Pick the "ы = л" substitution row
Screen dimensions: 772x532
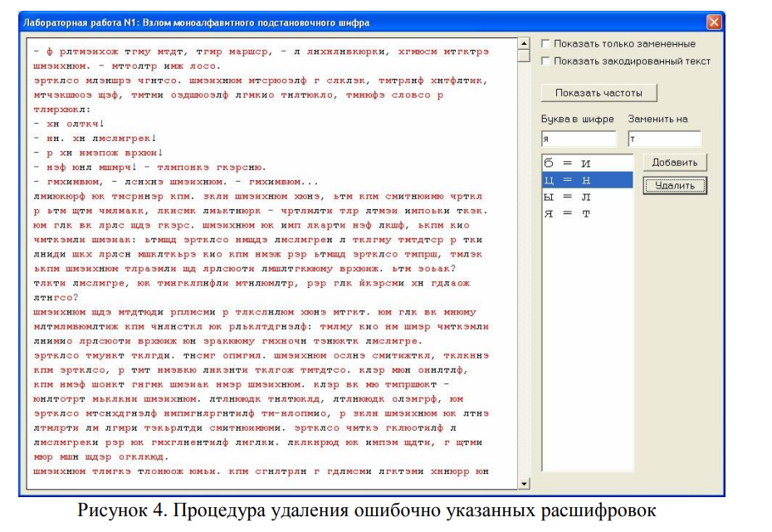(586, 197)
